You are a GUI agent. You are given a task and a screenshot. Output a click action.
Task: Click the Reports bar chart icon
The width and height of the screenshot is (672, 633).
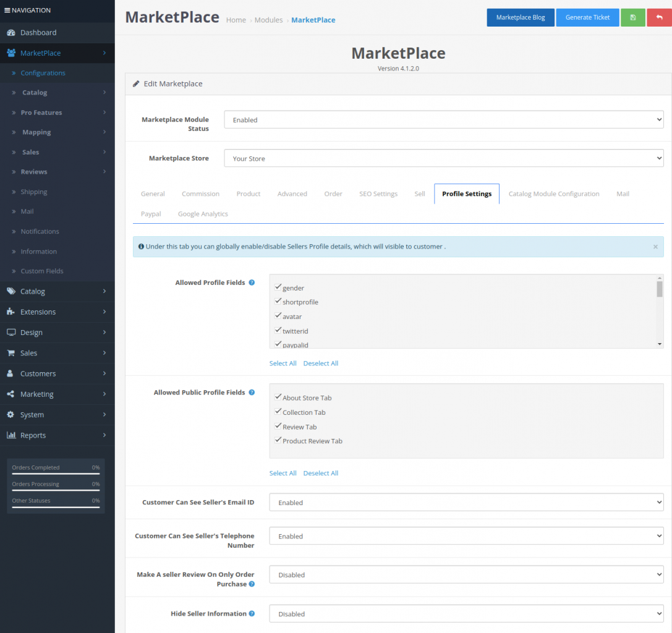11,435
